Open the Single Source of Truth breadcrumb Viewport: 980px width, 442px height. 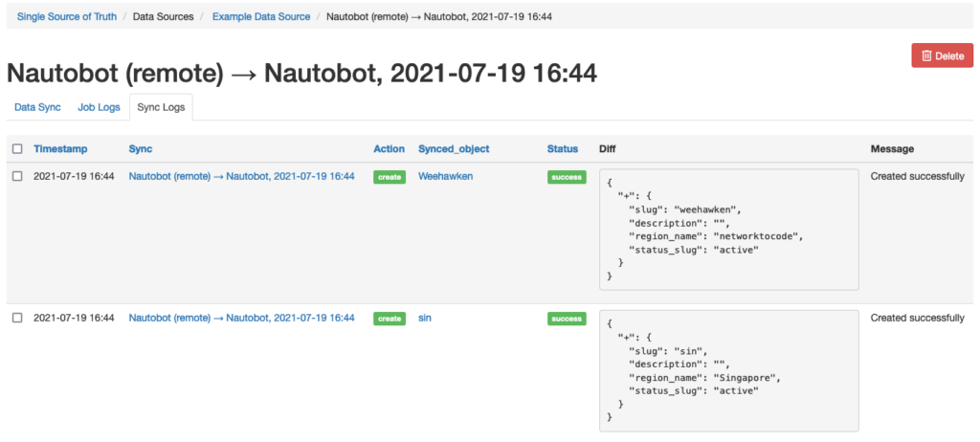67,17
